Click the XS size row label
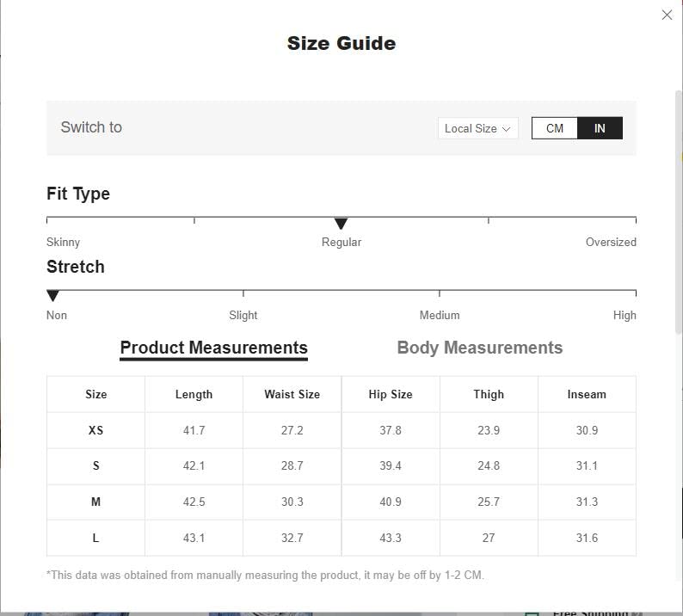 click(x=95, y=430)
